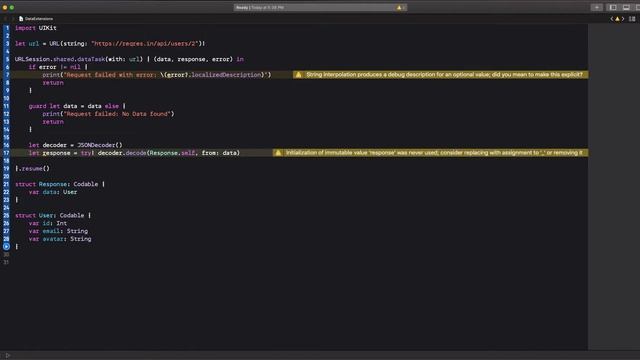640x360 pixels.
Task: Click the green zoom window button
Action: click(12, 7)
